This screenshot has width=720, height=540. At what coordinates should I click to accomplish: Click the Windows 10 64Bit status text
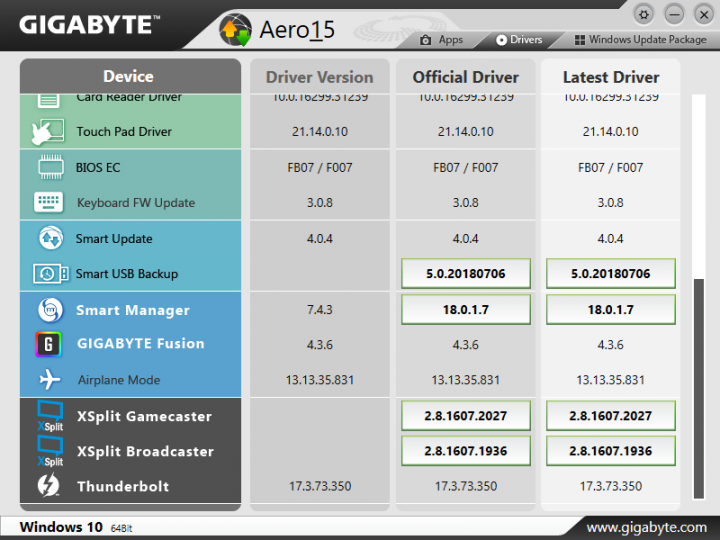[76, 527]
